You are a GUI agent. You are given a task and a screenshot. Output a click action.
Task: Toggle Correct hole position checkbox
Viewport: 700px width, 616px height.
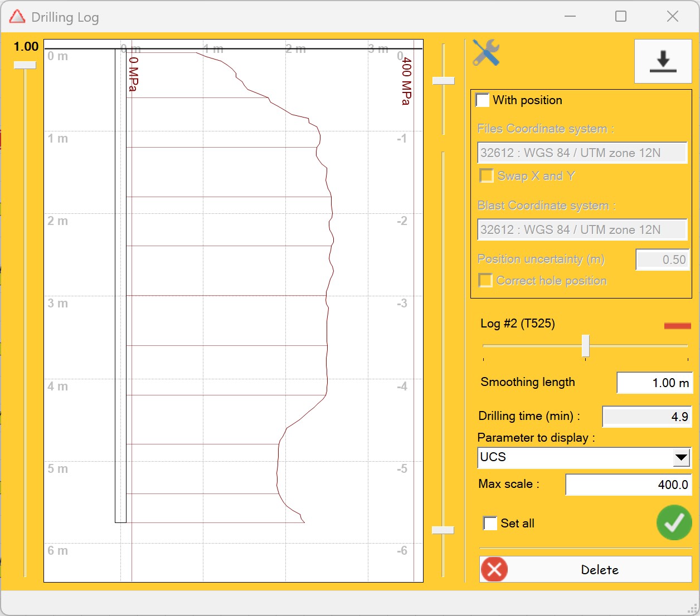[x=486, y=281]
